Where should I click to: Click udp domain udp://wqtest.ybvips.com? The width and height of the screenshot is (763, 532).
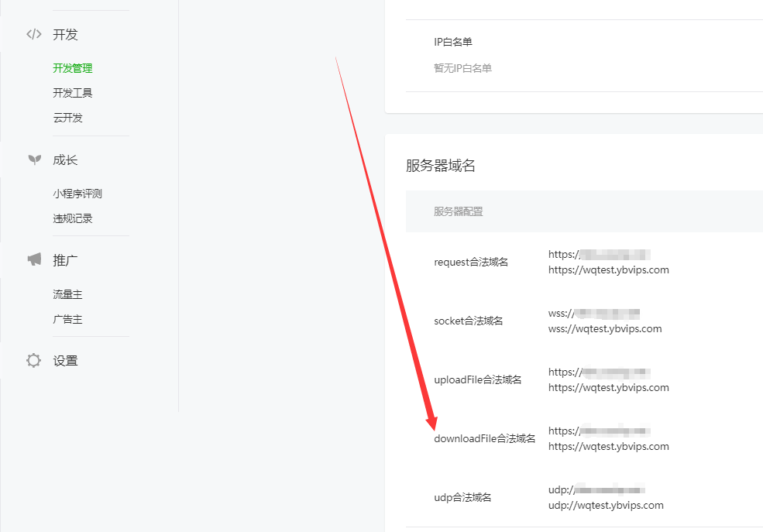point(606,505)
